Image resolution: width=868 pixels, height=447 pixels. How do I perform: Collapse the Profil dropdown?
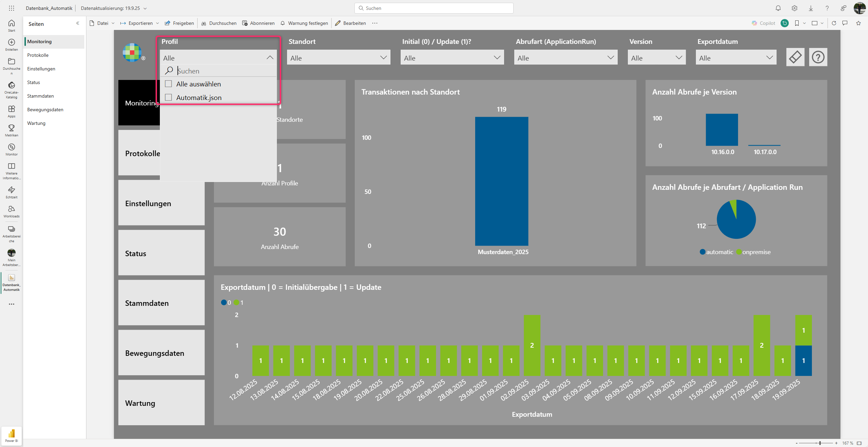270,57
